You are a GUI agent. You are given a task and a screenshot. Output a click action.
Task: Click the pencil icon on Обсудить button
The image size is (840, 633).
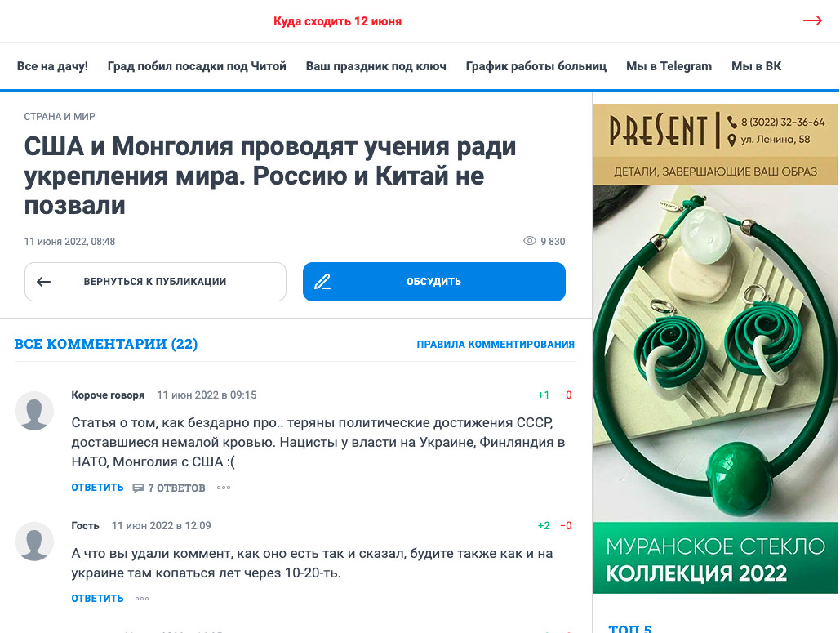(x=322, y=282)
